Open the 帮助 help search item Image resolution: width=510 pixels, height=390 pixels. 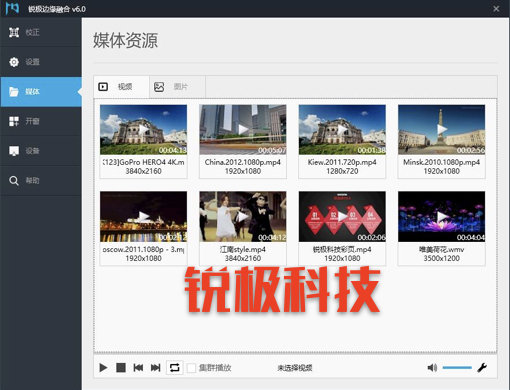point(41,180)
